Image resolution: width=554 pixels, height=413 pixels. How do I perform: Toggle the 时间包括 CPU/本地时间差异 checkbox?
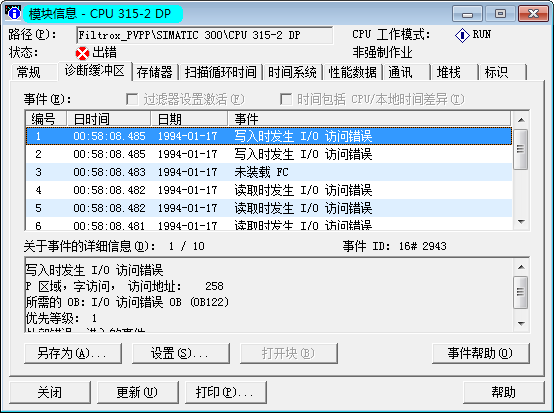coord(286,99)
